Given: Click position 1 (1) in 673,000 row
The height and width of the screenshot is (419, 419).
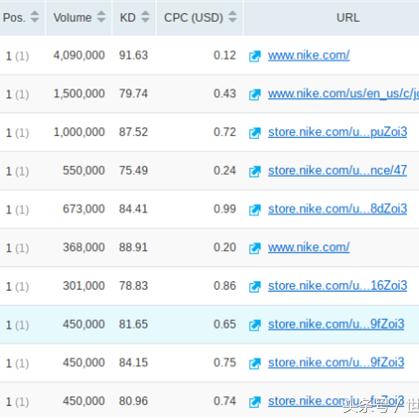Looking at the screenshot, I should 17,210.
